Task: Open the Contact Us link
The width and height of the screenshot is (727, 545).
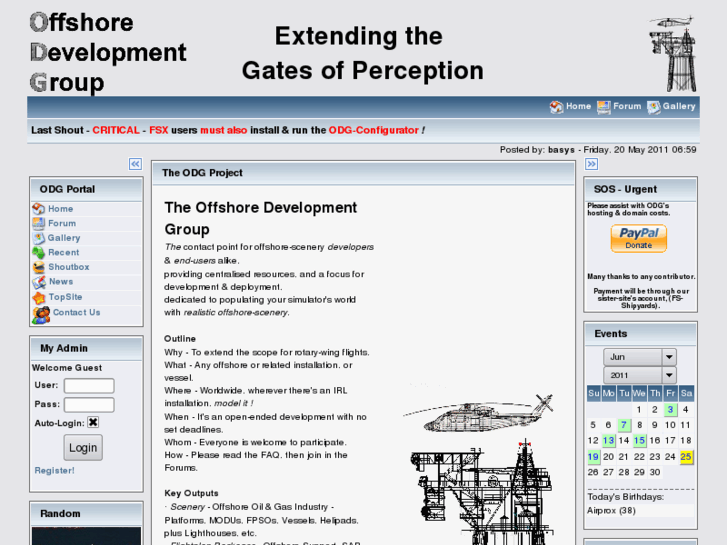Action: pos(77,312)
